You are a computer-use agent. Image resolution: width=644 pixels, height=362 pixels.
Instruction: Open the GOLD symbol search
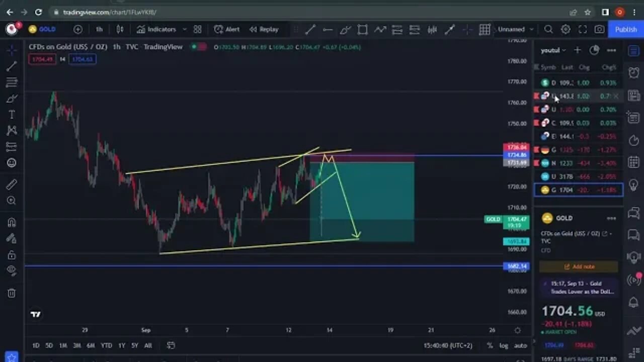click(42, 29)
